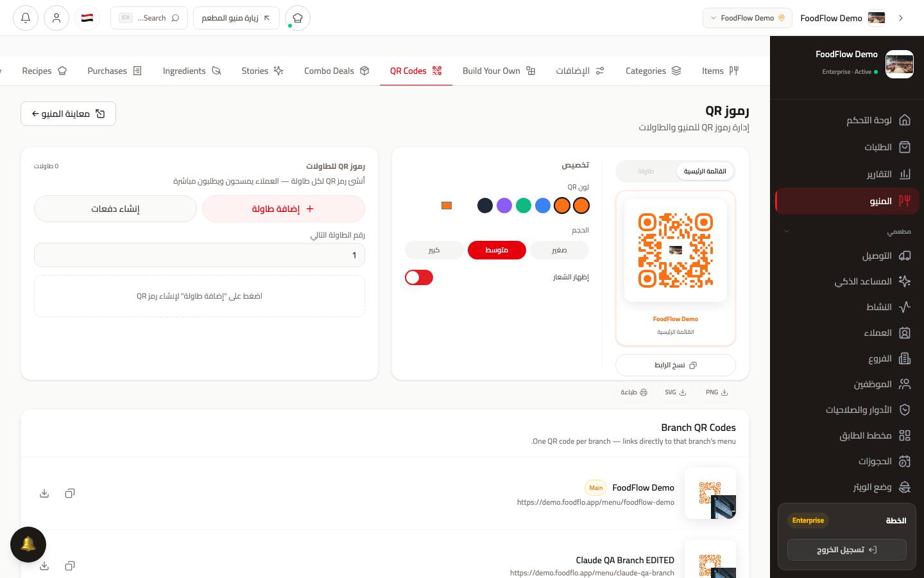Switch to the Combo Deals tab
The width and height of the screenshot is (924, 578).
[337, 71]
